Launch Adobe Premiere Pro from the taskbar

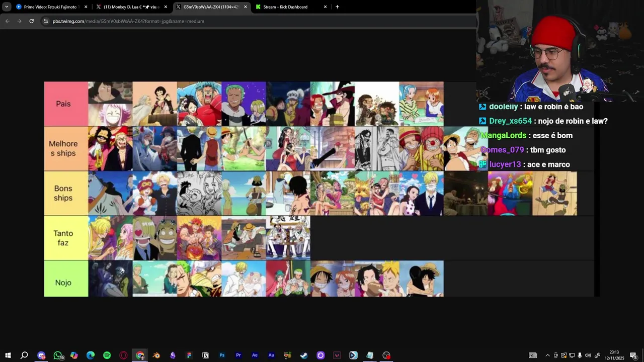coord(238,355)
